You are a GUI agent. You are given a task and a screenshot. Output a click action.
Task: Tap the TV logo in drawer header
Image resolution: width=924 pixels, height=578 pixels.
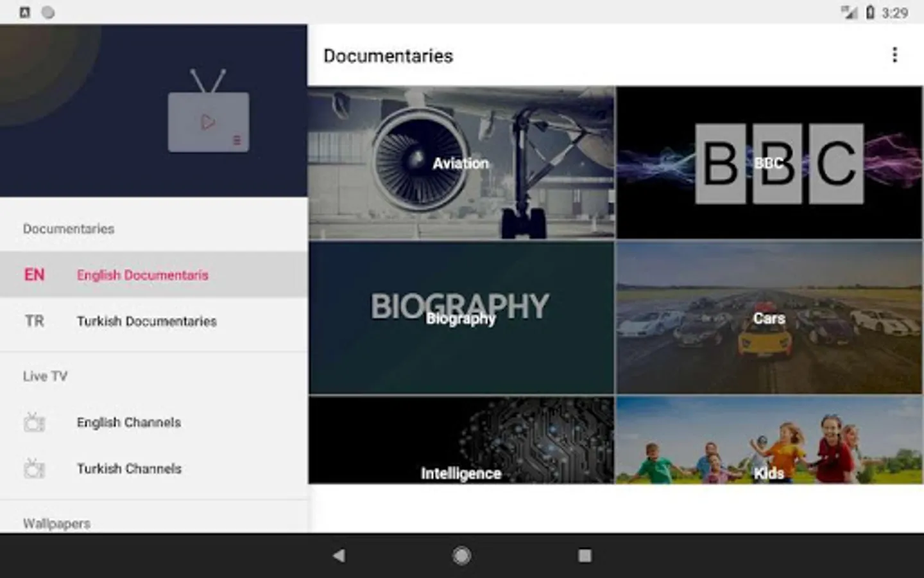(209, 110)
